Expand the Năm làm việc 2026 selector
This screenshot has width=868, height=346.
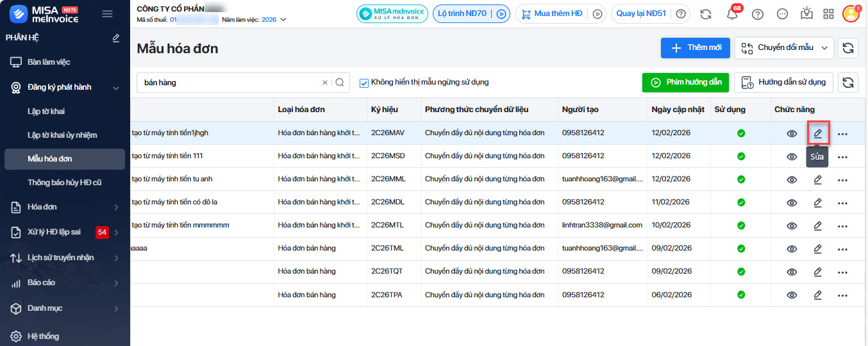pyautogui.click(x=283, y=20)
